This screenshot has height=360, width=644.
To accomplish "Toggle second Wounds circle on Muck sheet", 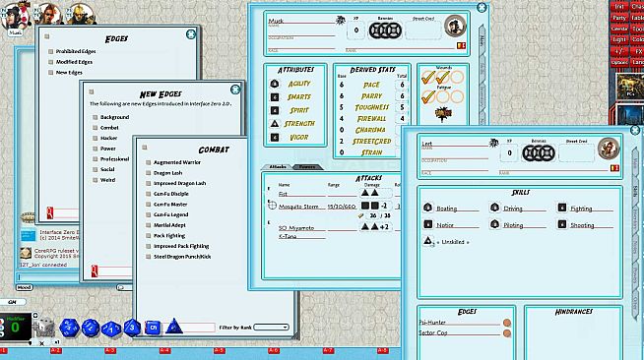I will 442,78.
